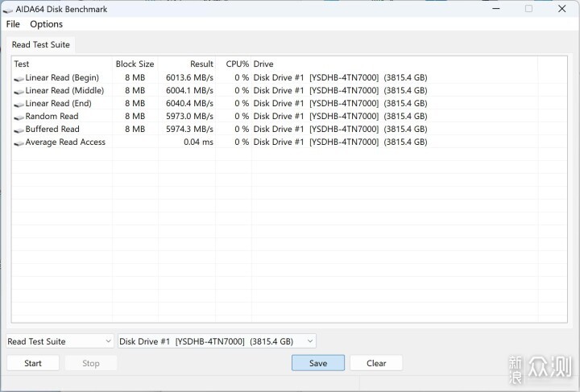Click the 5973.0 MB/s result value
The image size is (580, 392).
pyautogui.click(x=189, y=117)
